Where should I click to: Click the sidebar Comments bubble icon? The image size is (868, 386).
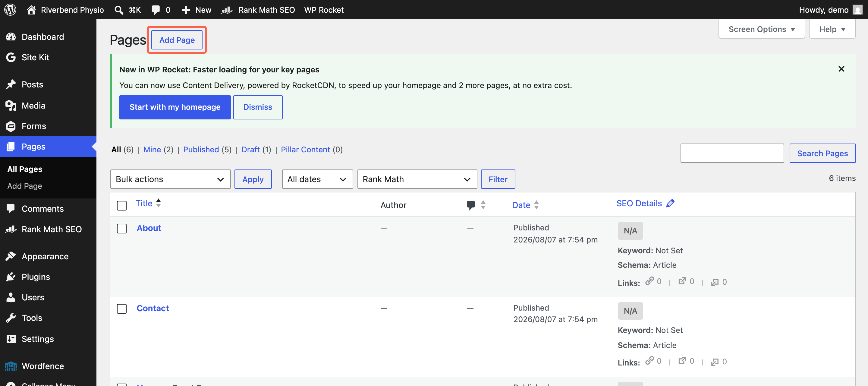11,208
